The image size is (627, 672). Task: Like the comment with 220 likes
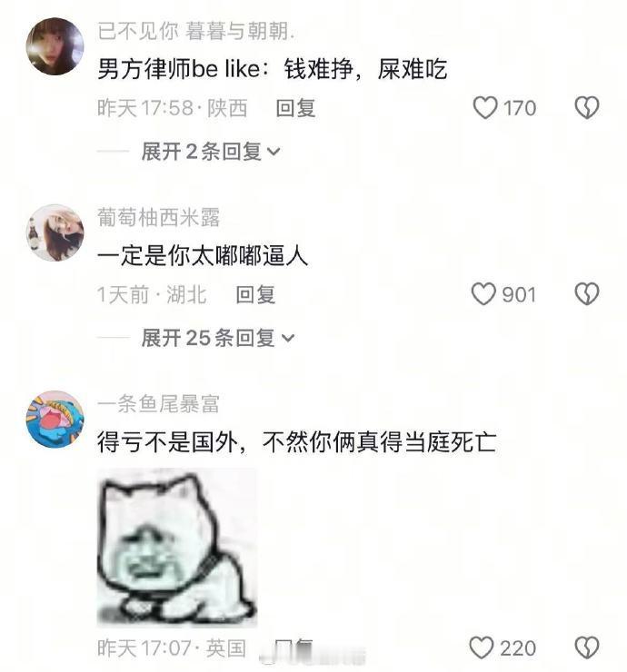tap(482, 647)
